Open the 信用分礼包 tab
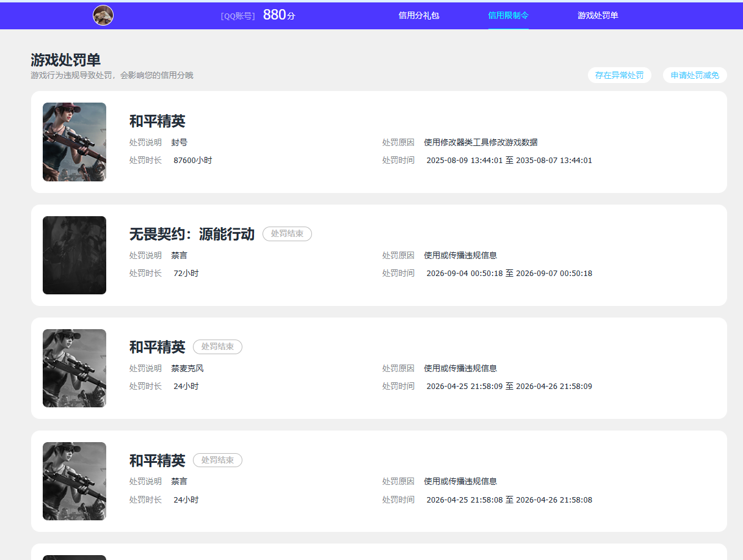Image resolution: width=743 pixels, height=560 pixels. click(x=419, y=15)
